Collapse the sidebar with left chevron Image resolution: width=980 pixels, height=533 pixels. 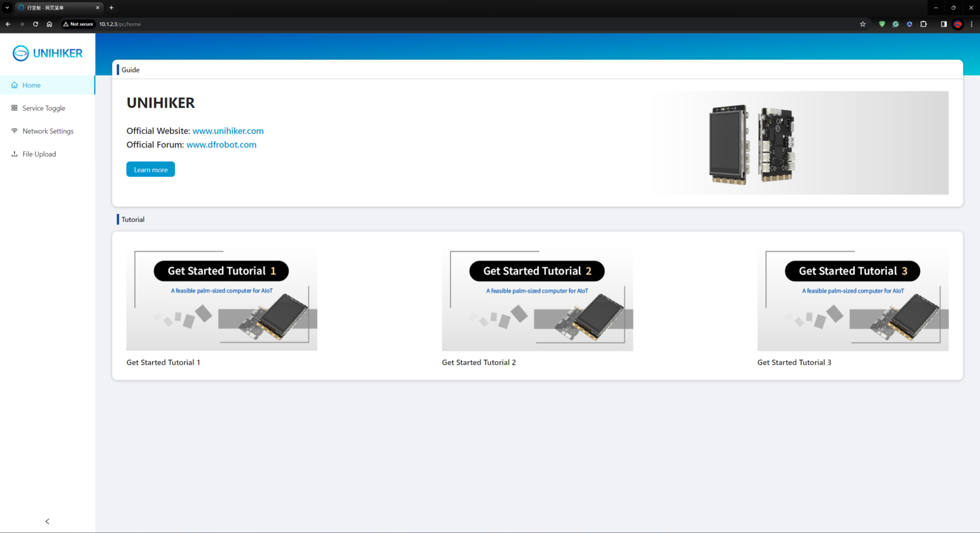47,521
